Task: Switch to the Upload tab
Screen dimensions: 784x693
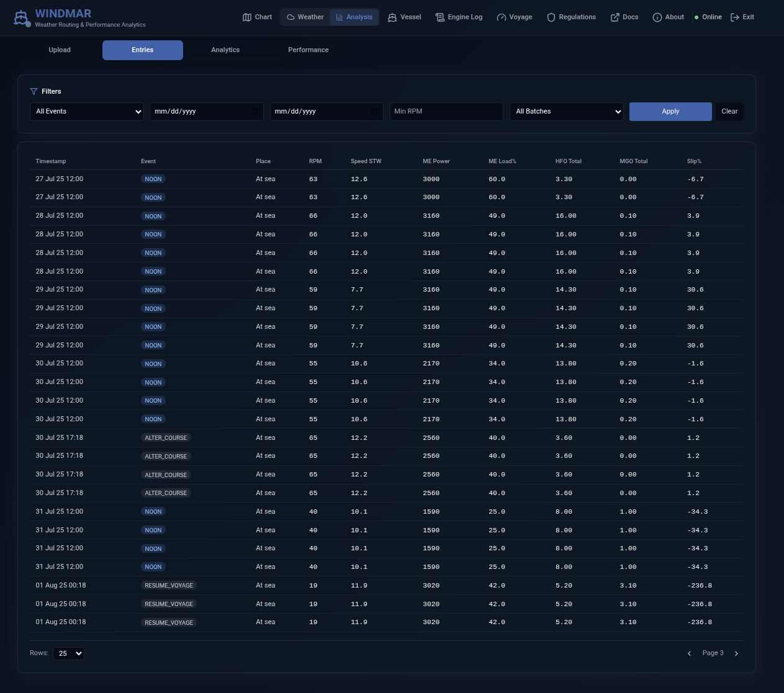Action: click(x=60, y=50)
